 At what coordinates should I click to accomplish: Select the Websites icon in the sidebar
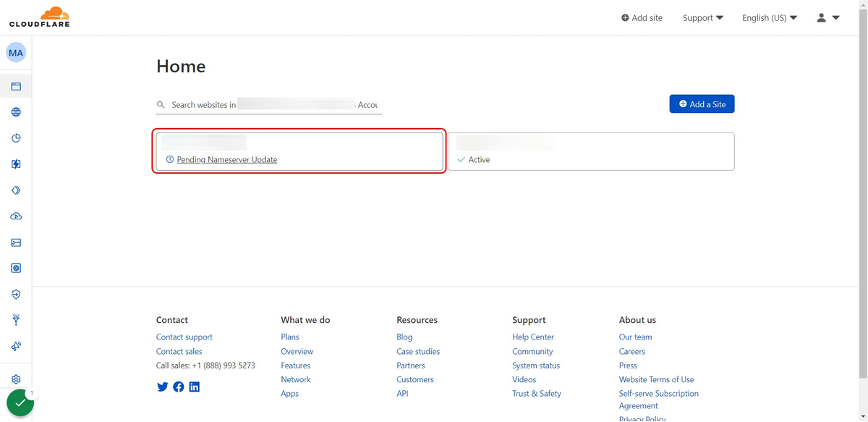(x=16, y=87)
